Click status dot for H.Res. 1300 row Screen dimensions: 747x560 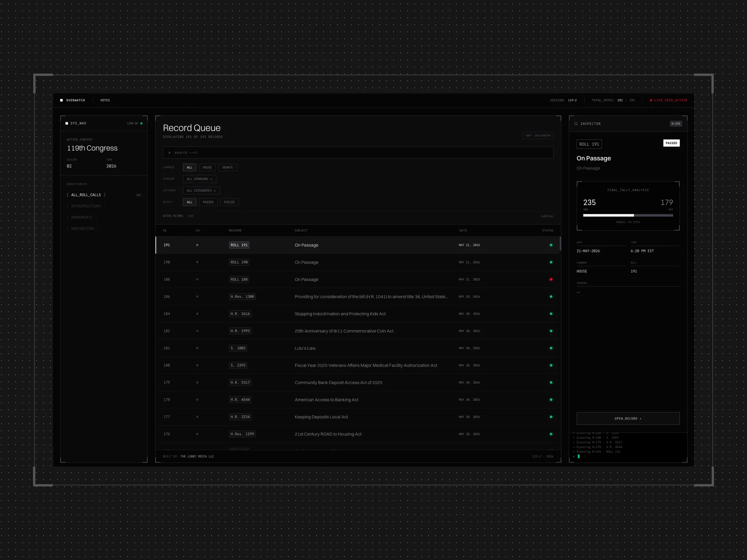coord(551,297)
